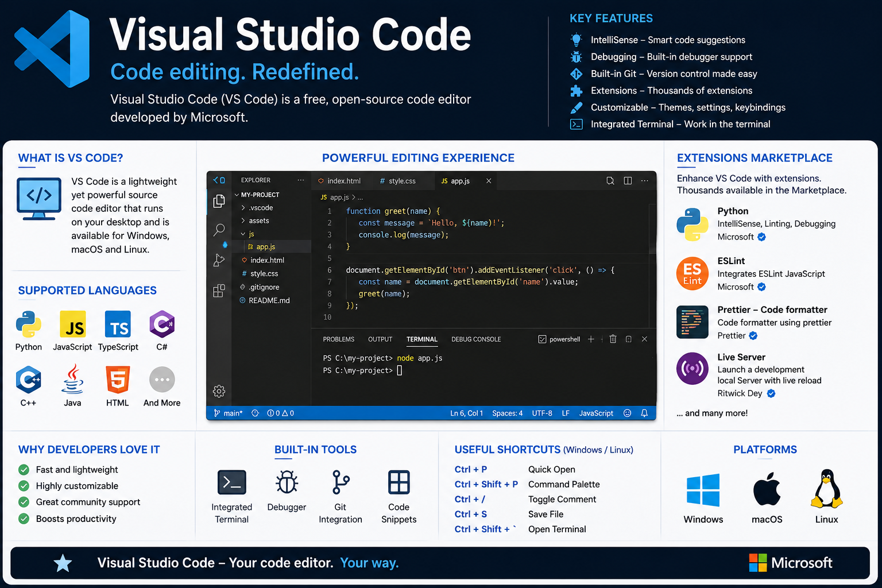Screen dimensions: 882x588
Task: Click breadcrumb chevron after app.js
Action: tap(353, 198)
